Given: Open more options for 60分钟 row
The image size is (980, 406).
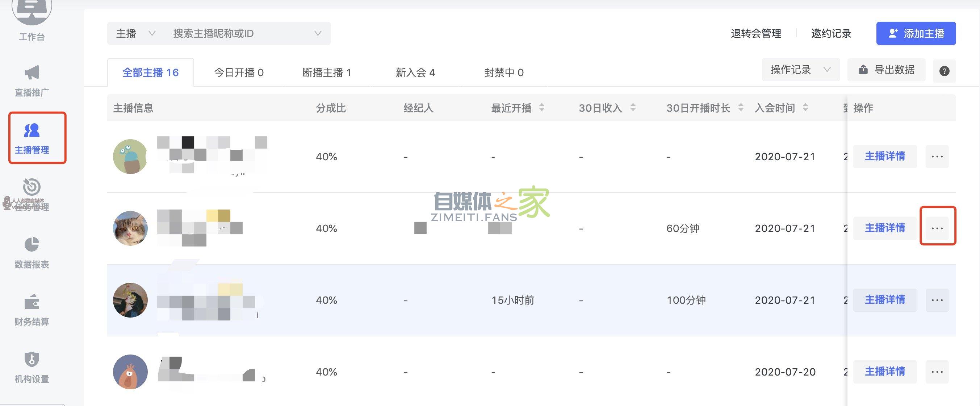Looking at the screenshot, I should tap(937, 228).
